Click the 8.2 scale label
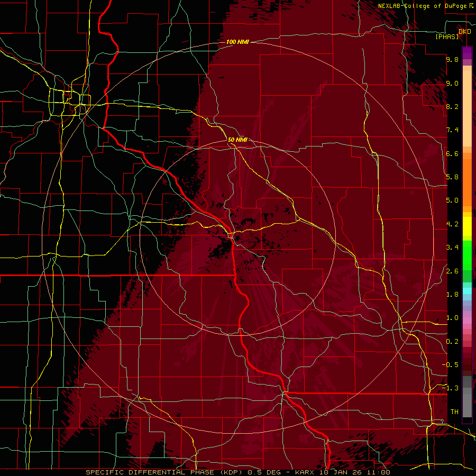 [x=452, y=106]
